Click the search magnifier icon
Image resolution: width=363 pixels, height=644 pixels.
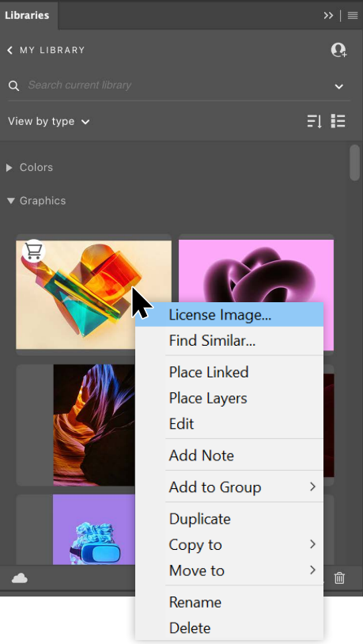[x=14, y=85]
